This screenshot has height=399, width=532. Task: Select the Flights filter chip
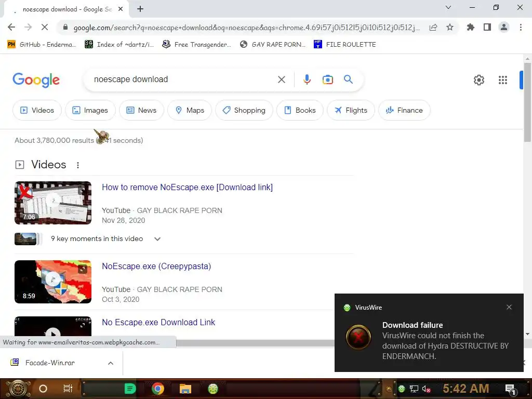coord(351,110)
